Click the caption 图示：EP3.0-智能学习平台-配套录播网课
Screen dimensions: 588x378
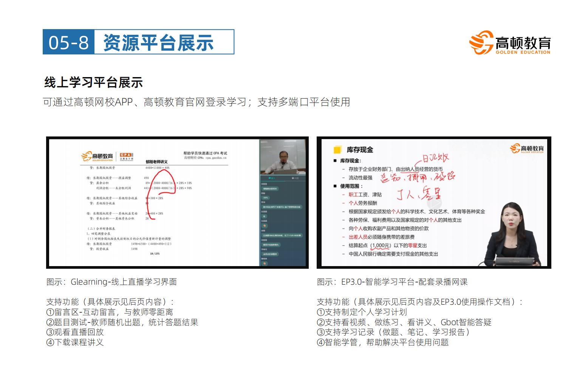tap(392, 282)
